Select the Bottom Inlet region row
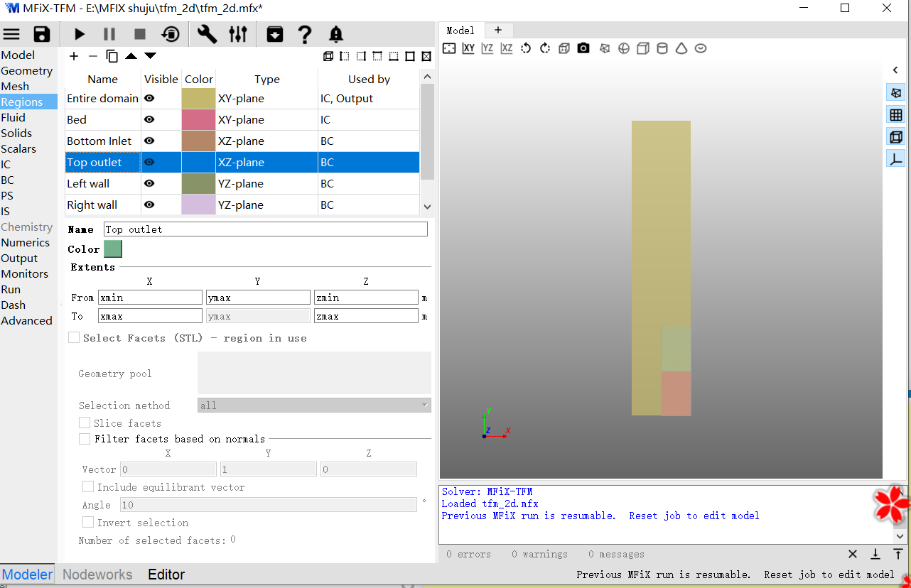This screenshot has width=911, height=588. point(103,141)
